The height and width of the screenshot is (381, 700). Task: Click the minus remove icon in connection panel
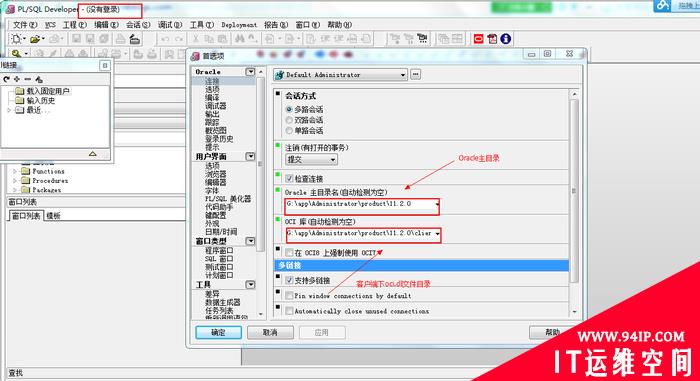coord(28,79)
